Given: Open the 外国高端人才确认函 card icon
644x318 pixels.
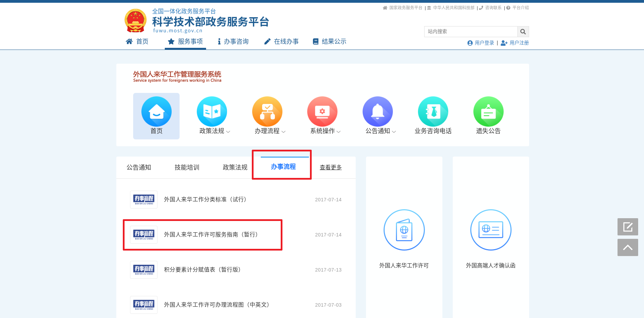Looking at the screenshot, I should 491,230.
